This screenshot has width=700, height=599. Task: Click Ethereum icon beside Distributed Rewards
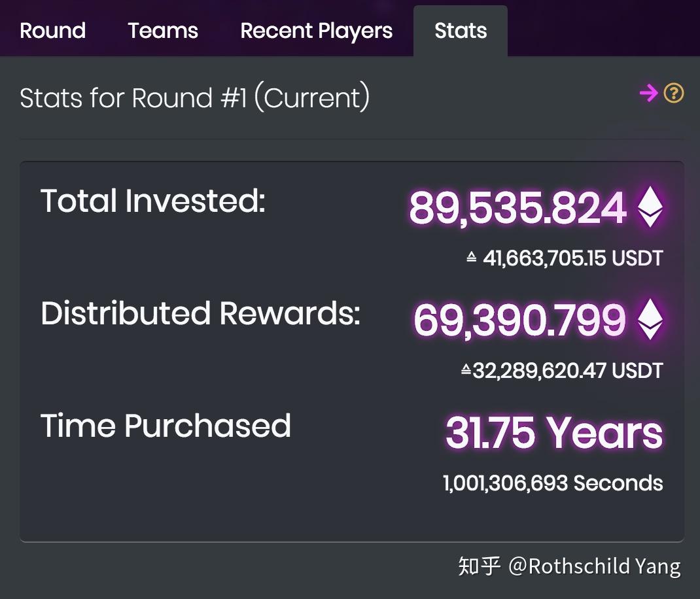(650, 320)
